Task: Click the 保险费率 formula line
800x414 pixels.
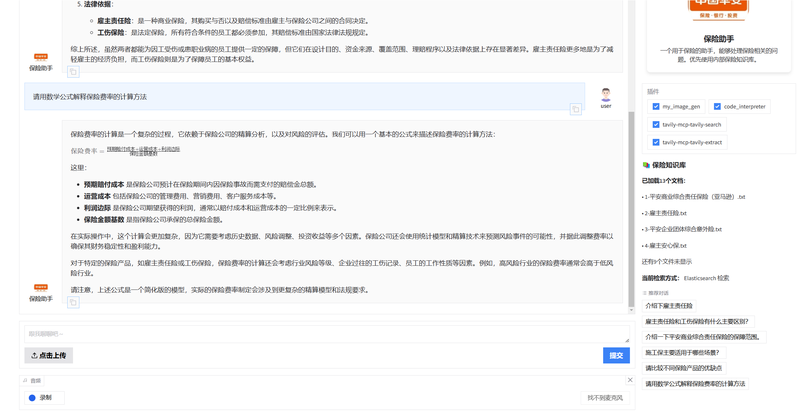Action: click(x=125, y=151)
